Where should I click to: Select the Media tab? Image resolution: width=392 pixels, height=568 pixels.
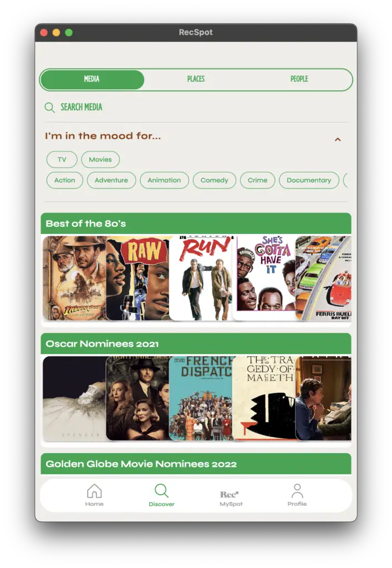(x=92, y=80)
